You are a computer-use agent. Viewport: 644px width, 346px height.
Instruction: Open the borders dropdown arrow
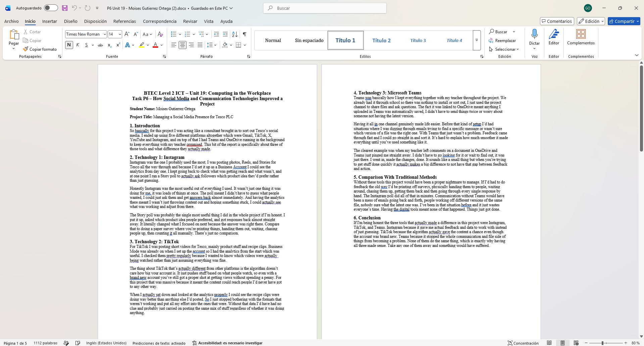(x=245, y=45)
